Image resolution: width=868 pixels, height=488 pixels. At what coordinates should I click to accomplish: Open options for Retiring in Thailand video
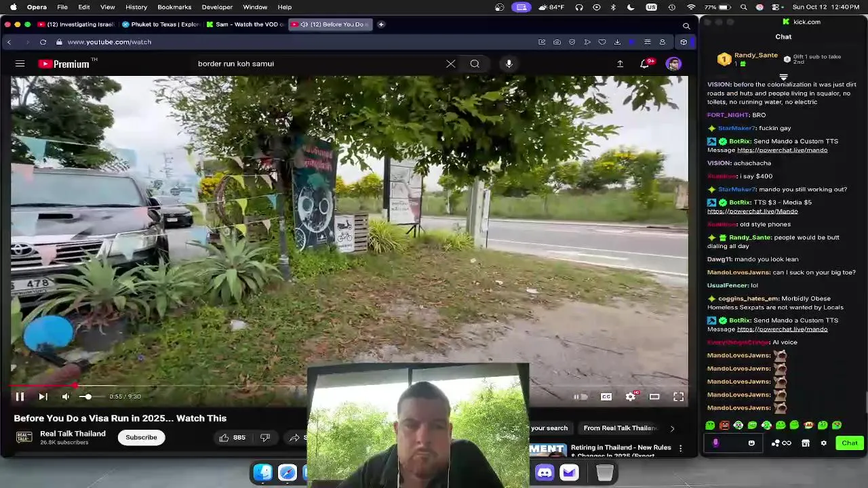680,449
